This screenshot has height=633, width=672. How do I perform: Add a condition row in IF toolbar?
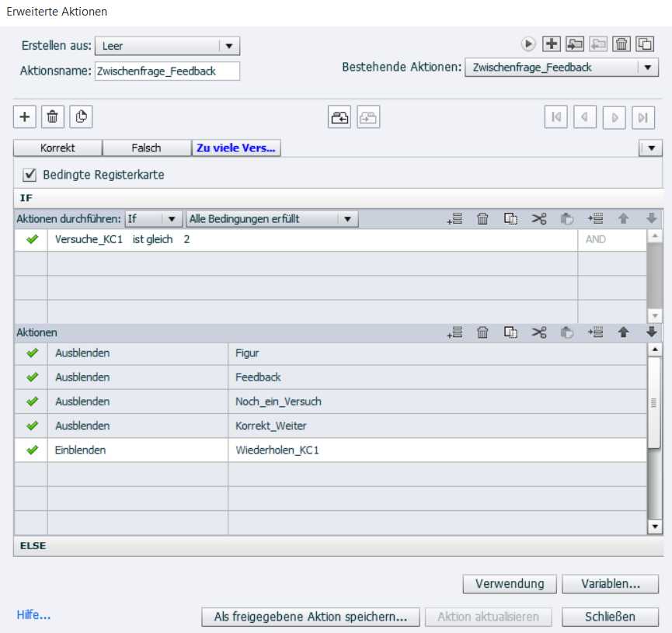(x=454, y=220)
